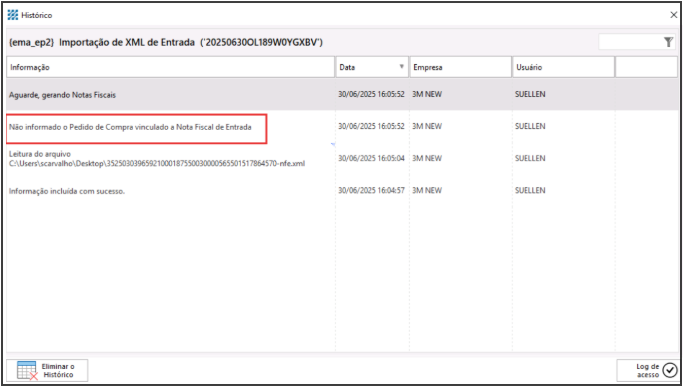Image resolution: width=683 pixels, height=386 pixels.
Task: Click the Eliminar o Histórico button
Action: coord(47,370)
